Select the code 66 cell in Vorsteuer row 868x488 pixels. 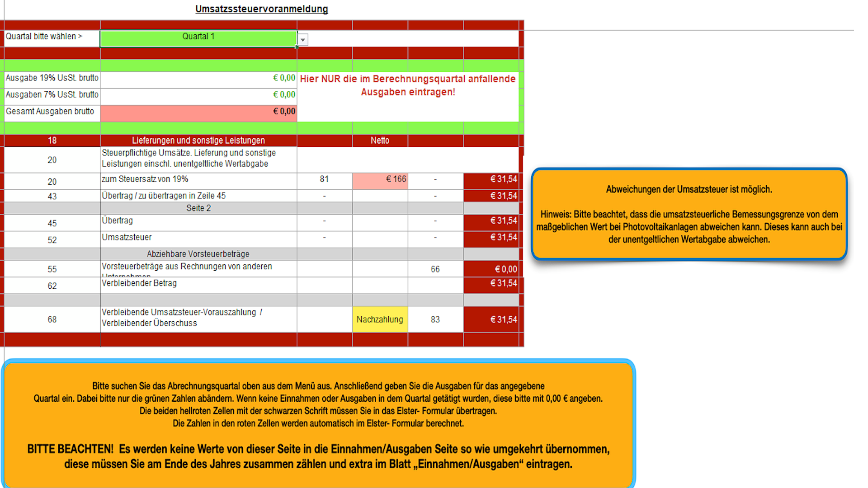[435, 269]
